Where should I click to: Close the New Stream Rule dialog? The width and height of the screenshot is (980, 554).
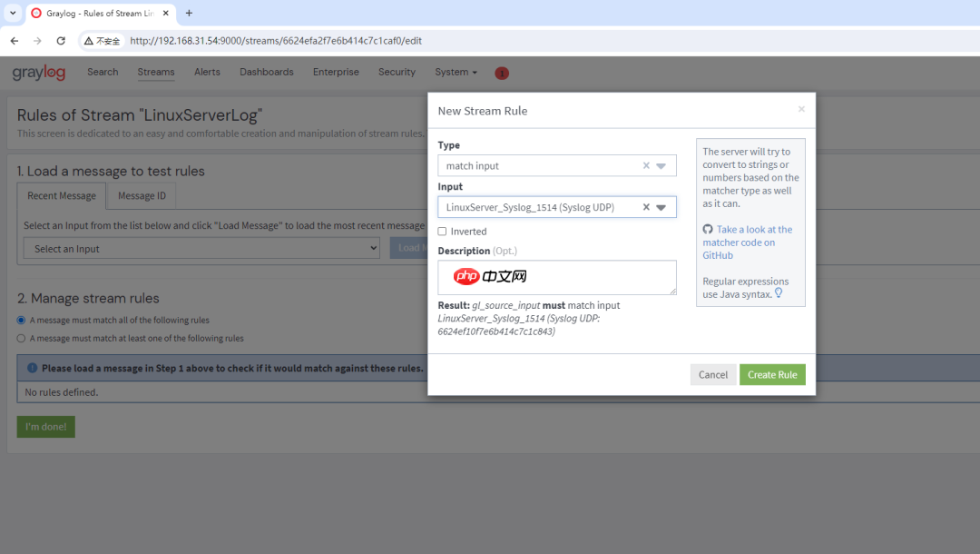tap(801, 109)
